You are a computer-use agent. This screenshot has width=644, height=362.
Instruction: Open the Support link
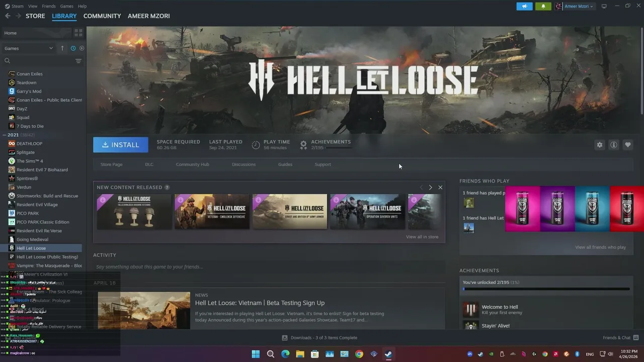point(323,164)
